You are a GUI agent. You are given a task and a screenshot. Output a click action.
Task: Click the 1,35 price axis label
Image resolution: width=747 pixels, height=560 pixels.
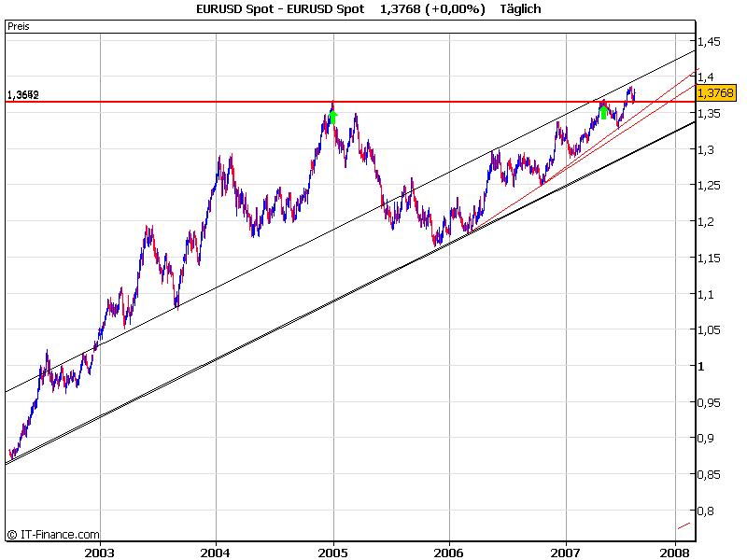tap(709, 113)
